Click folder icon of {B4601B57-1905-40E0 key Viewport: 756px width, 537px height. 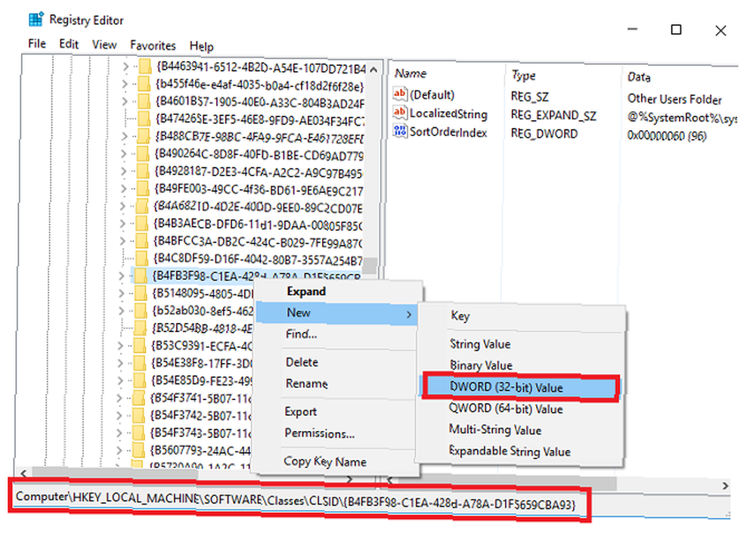point(144,102)
